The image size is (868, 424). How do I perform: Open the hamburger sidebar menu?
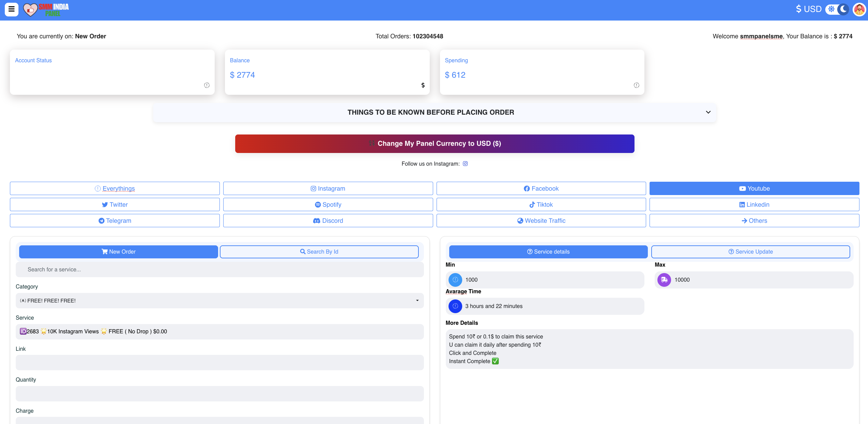pos(11,9)
